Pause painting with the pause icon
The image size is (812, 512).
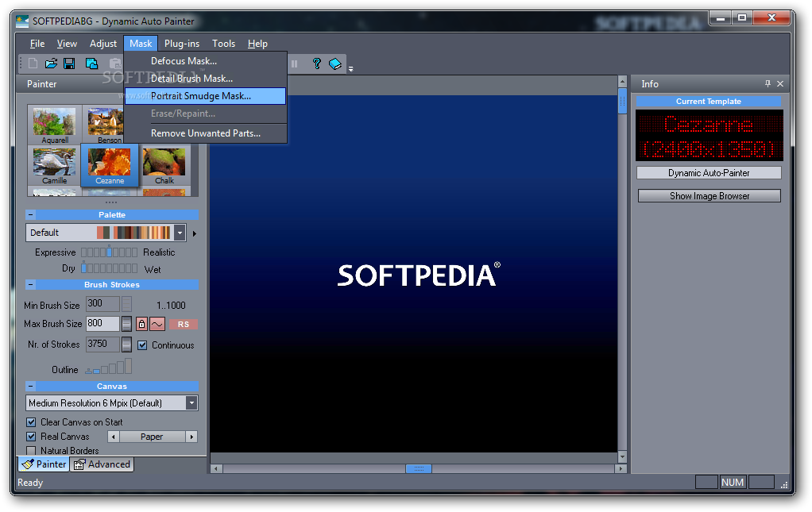pyautogui.click(x=294, y=64)
